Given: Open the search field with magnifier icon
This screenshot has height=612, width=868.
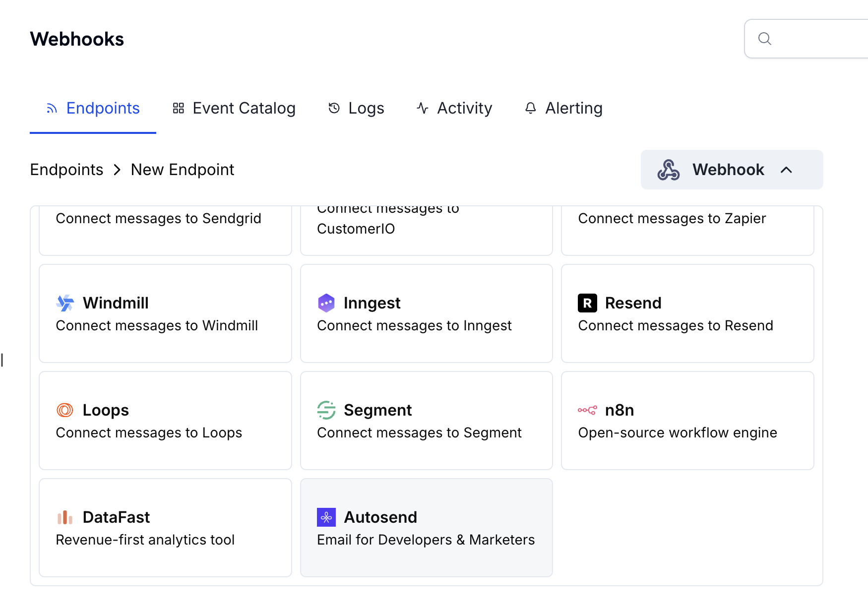Looking at the screenshot, I should (x=765, y=38).
